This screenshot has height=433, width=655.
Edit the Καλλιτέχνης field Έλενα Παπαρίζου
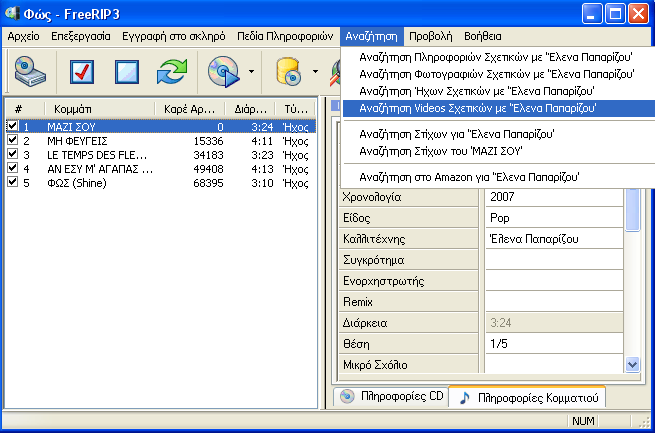tap(554, 238)
